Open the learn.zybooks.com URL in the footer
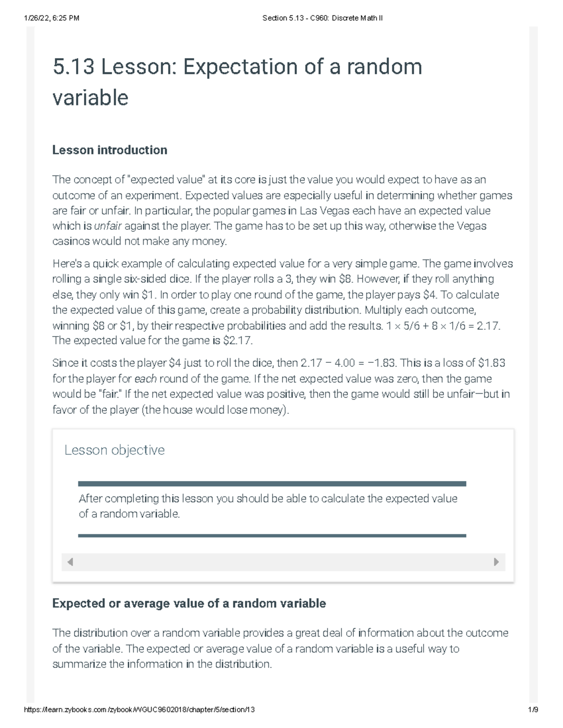Screen dimensions: 563x728 tap(139, 710)
